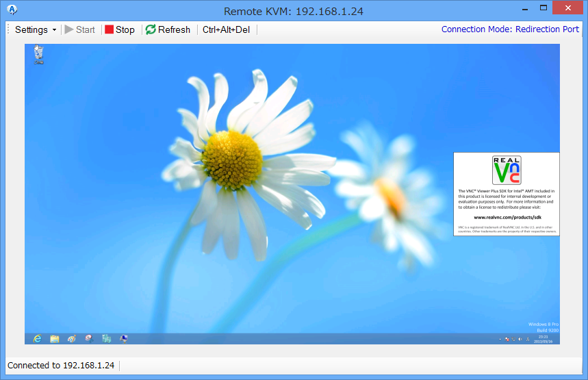Click the IME input mode A indicator
588x380 pixels.
pos(528,339)
